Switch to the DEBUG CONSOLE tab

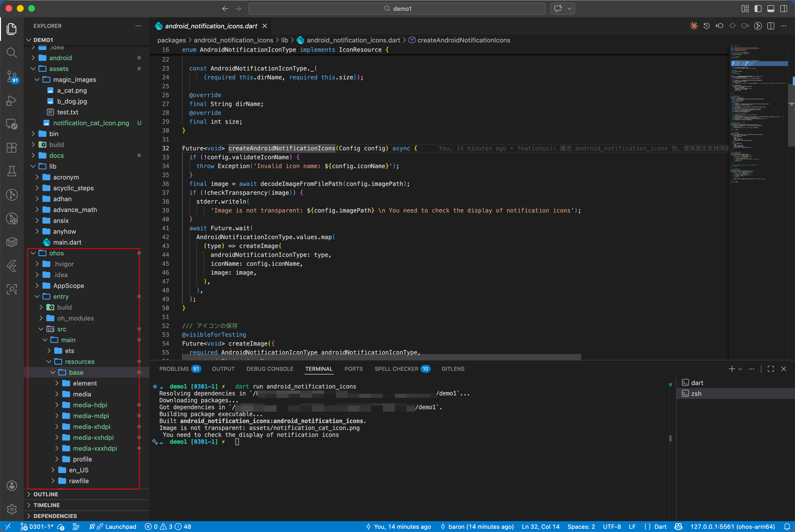[270, 369]
